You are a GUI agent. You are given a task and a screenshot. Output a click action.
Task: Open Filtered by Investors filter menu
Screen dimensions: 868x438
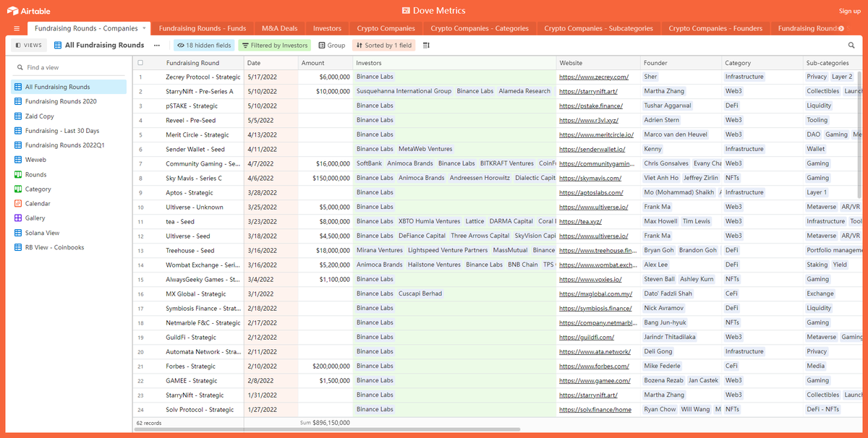275,45
